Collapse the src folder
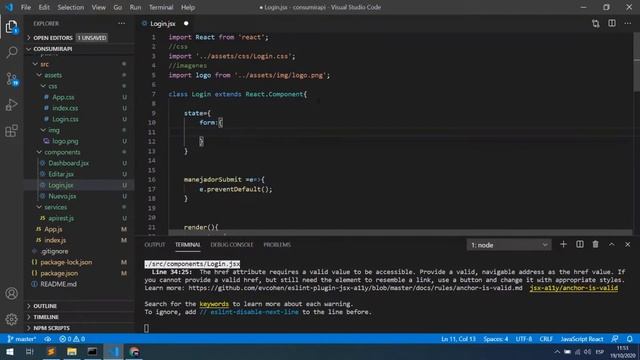 tap(80, 64)
